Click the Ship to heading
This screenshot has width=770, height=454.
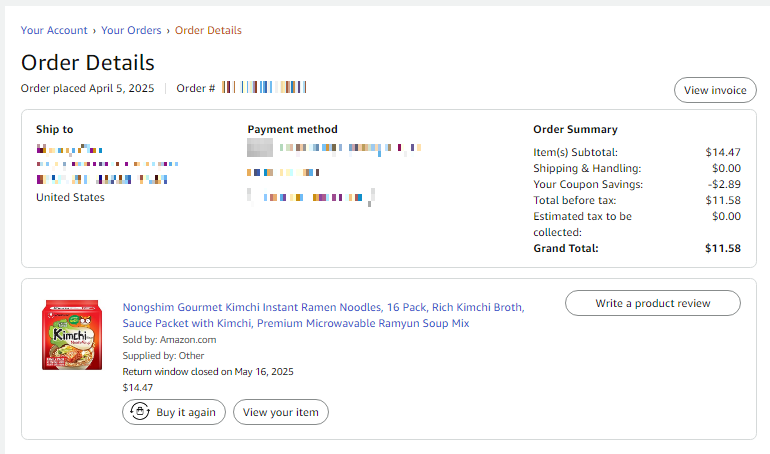[x=54, y=129]
